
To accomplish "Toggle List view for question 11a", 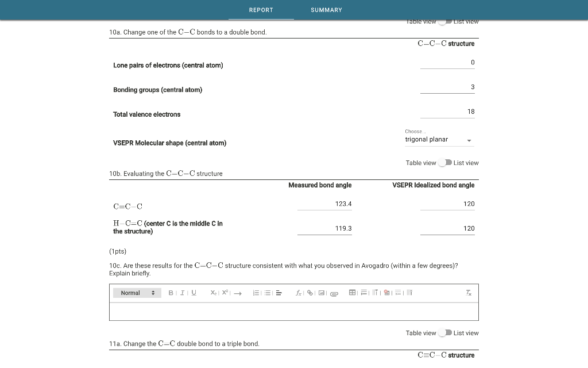I will point(445,332).
